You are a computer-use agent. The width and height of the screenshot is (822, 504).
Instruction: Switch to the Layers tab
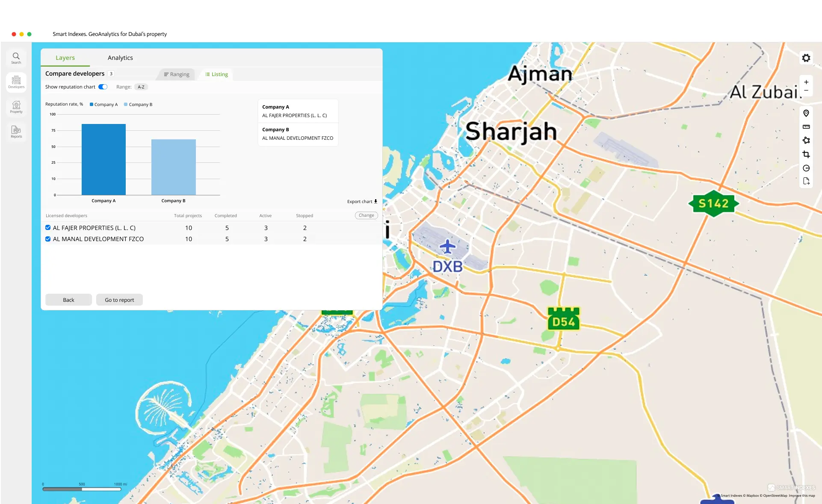(x=65, y=58)
